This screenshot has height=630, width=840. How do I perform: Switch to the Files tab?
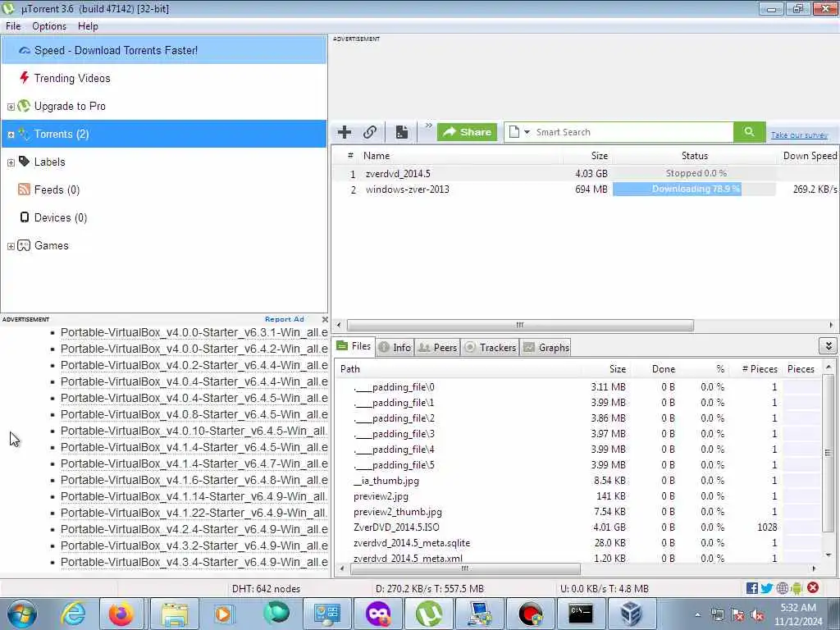pyautogui.click(x=354, y=346)
